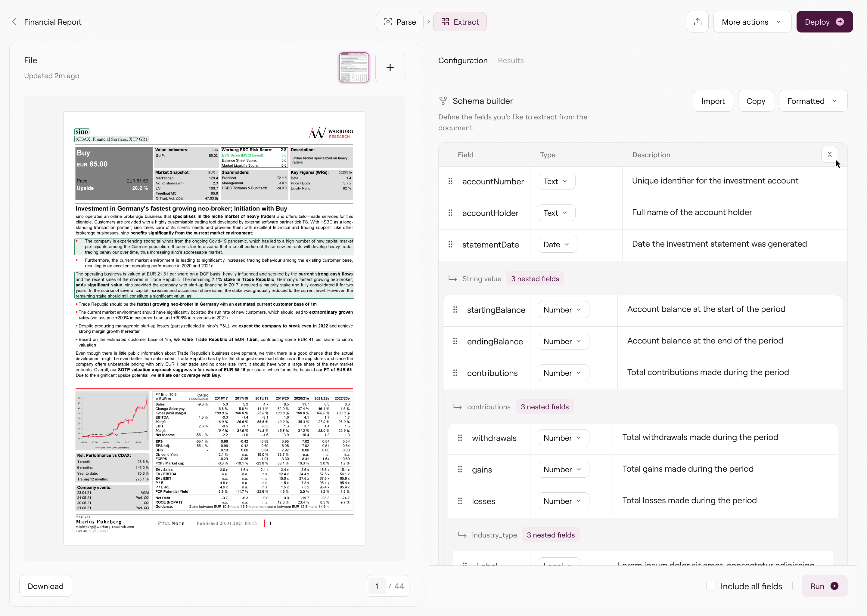Screen dimensions: 867x616
Task: Open the More actions dropdown
Action: pos(752,22)
